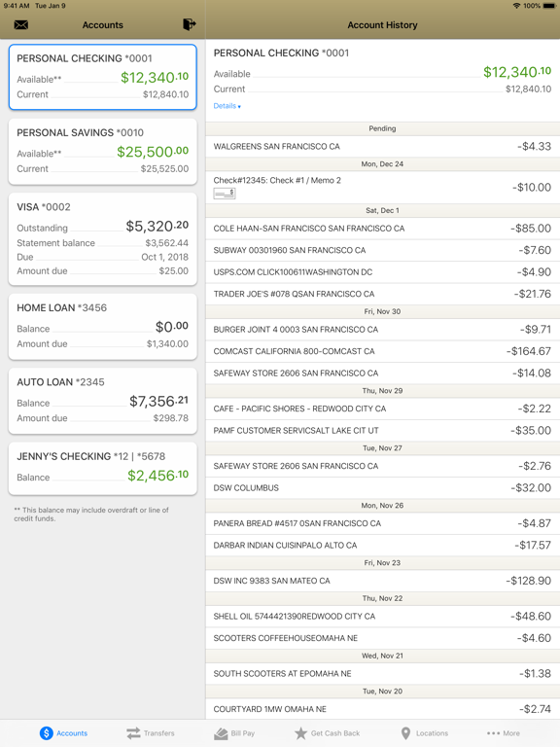Tap the Wi-Fi indicator in status bar

point(516,6)
